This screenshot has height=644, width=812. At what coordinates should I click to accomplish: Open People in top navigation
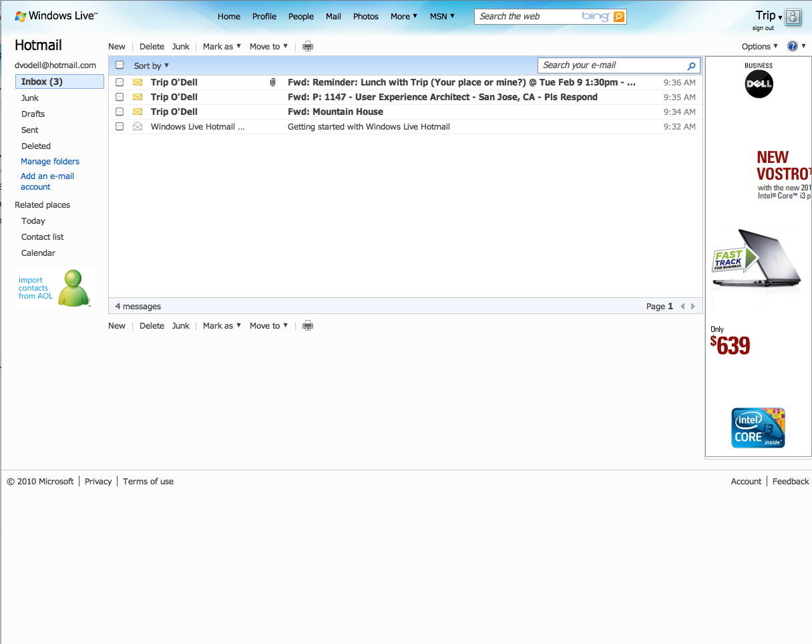click(301, 16)
